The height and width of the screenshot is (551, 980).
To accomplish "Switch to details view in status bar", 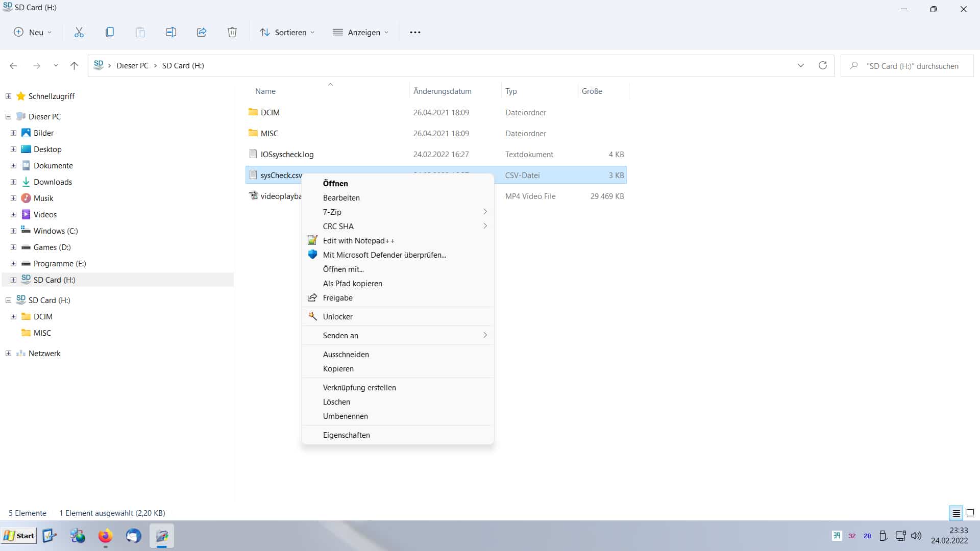I will click(956, 513).
